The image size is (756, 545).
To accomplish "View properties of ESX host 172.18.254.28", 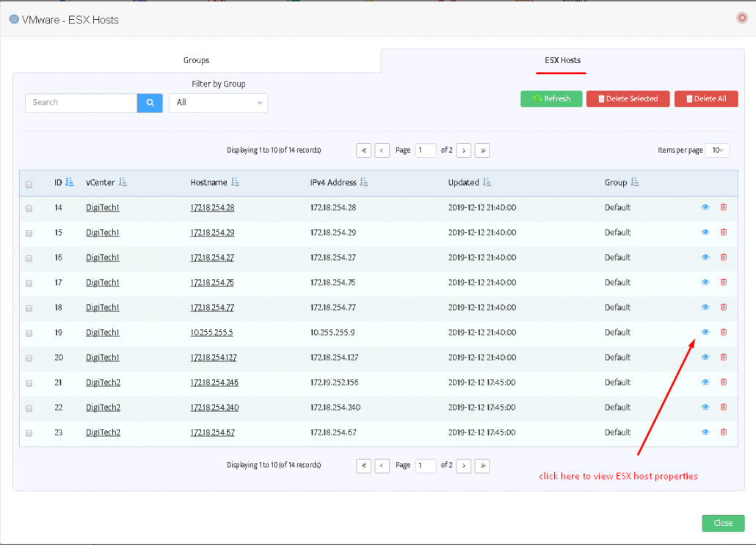I will [705, 207].
